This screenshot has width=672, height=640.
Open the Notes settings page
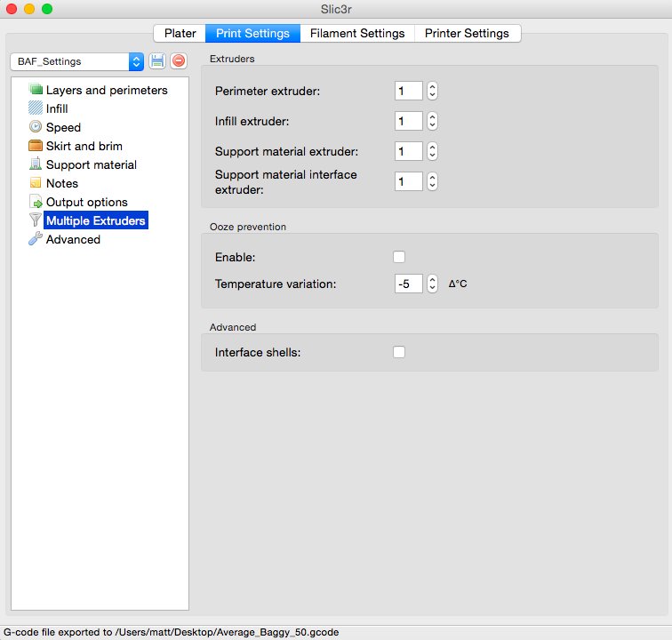coord(61,183)
